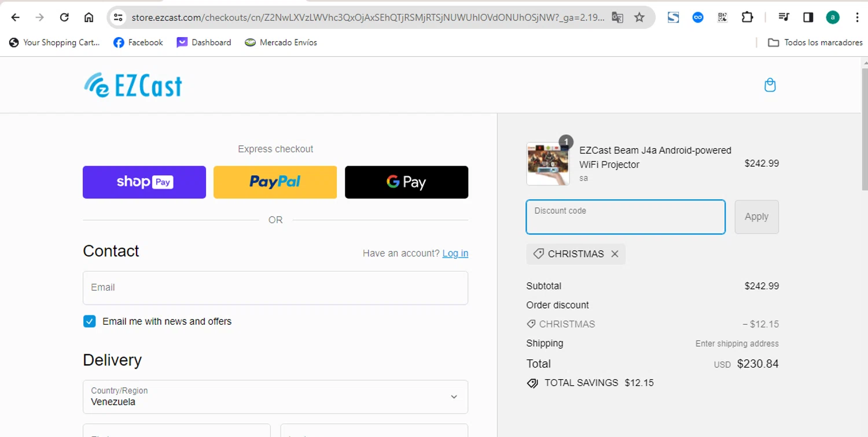Focus the Email input field

pos(275,288)
